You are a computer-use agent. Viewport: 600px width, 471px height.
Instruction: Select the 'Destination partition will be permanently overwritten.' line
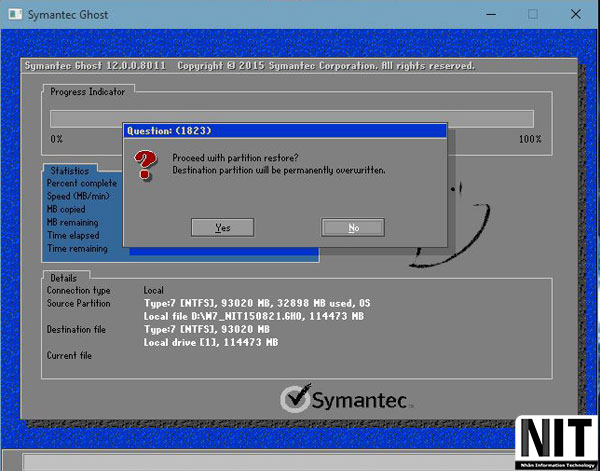[x=279, y=170]
